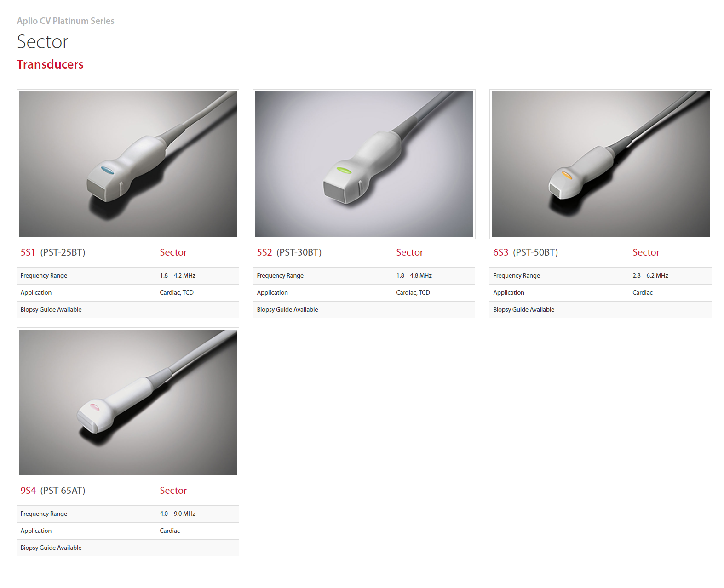The width and height of the screenshot is (724, 588).
Task: Click Biopsy Guide Available row under 6S3
Action: tap(600, 309)
